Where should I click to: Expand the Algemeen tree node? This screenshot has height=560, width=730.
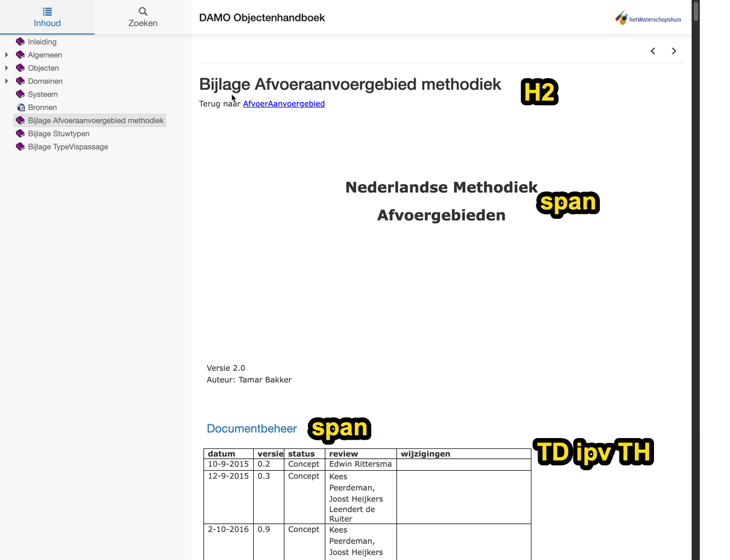(x=7, y=55)
